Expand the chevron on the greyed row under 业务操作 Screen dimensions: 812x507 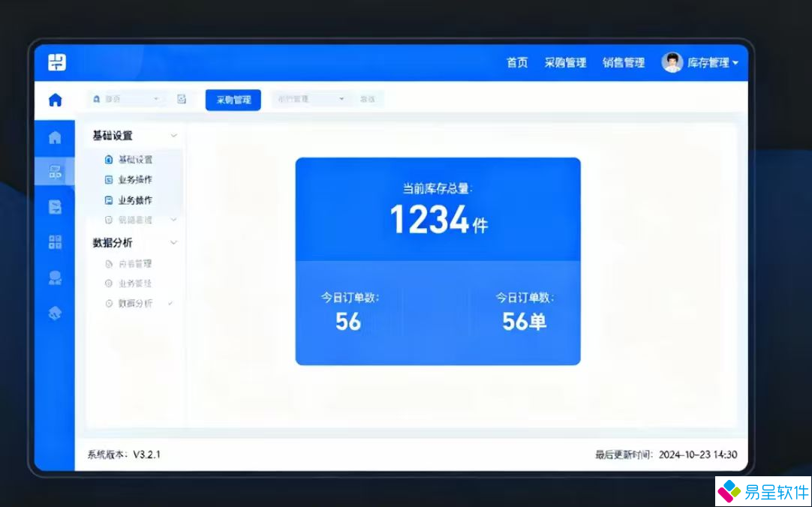pyautogui.click(x=174, y=220)
